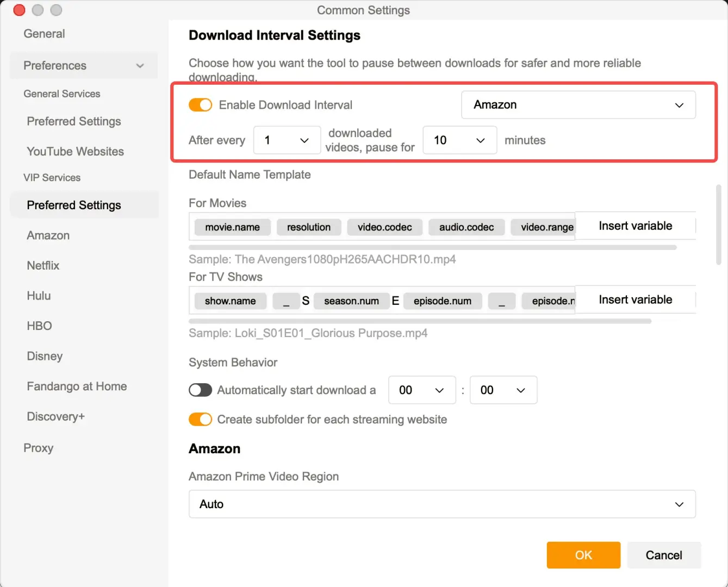Collapse the Preferences section chevron
Screen dimensions: 728x587
(140, 66)
